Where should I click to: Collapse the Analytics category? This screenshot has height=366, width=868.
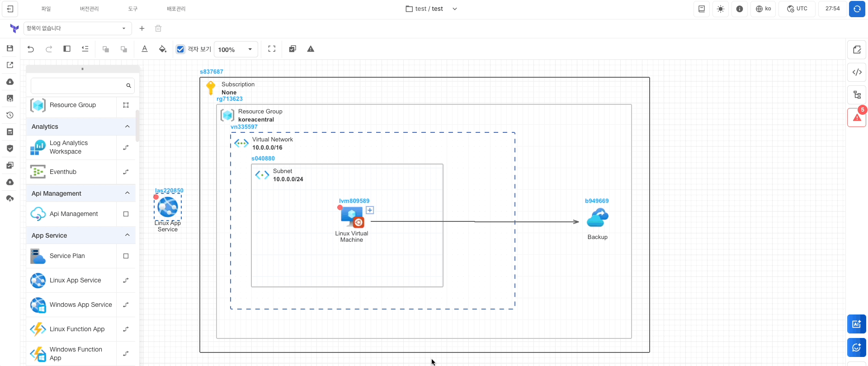pos(127,127)
